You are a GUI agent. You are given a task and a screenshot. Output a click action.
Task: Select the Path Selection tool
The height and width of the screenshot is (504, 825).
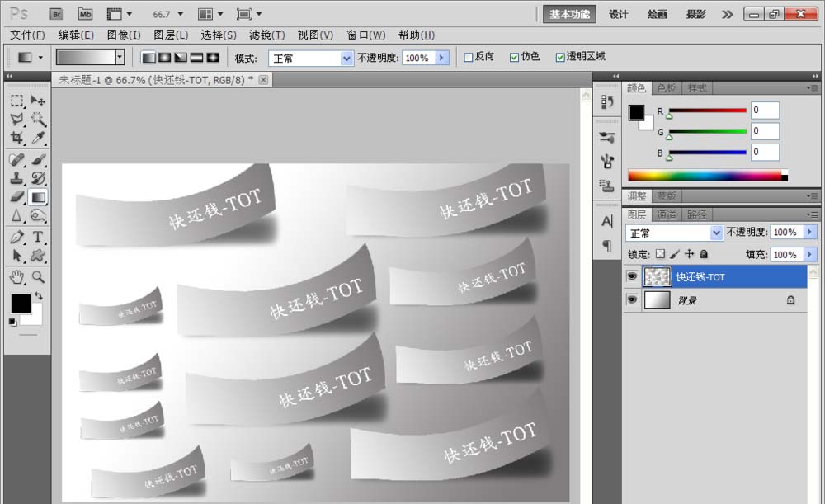coord(17,257)
